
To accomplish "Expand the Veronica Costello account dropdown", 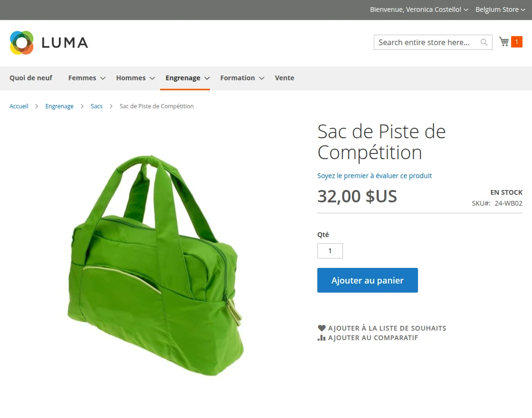I will coord(466,10).
